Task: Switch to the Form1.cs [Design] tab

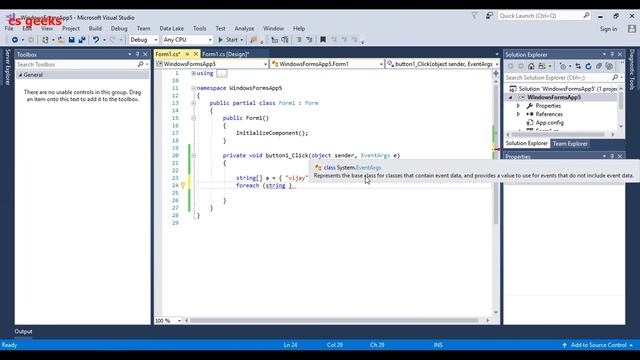Action: [x=226, y=54]
